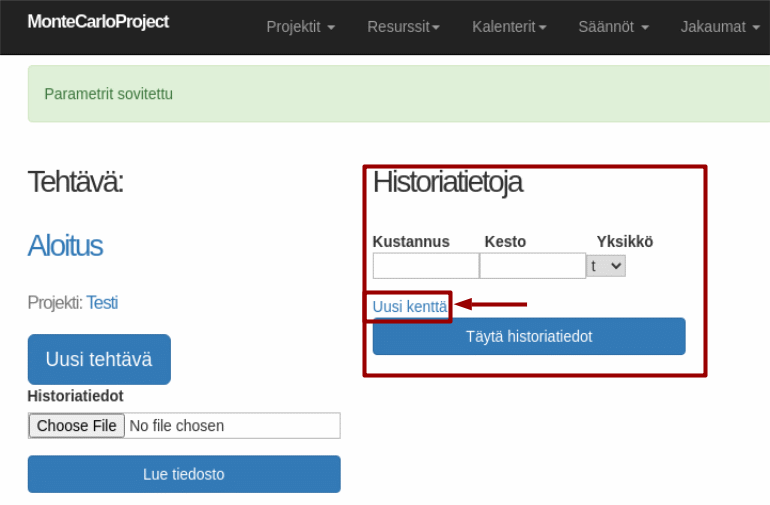Click the Yksikkö column label
The width and height of the screenshot is (770, 505).
click(625, 242)
